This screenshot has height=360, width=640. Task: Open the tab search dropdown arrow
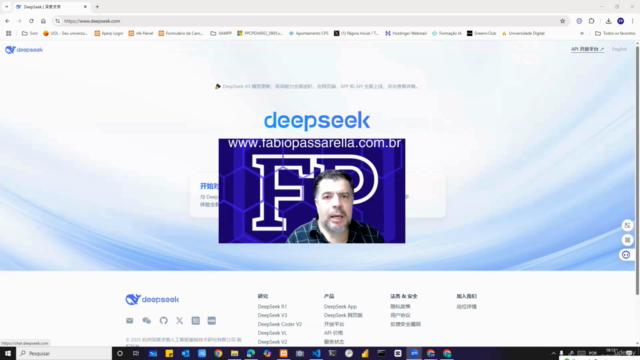click(x=7, y=7)
